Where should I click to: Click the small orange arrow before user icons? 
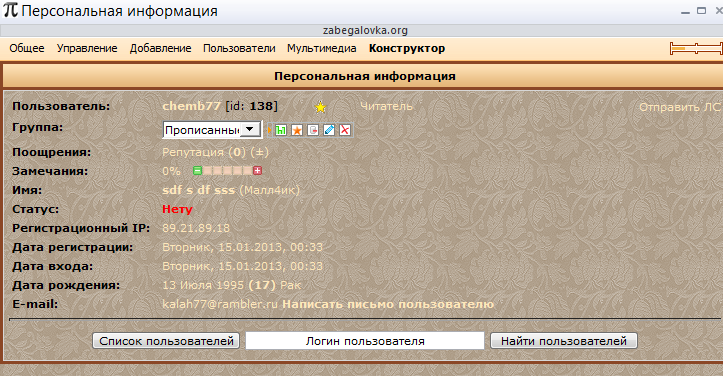click(x=270, y=130)
